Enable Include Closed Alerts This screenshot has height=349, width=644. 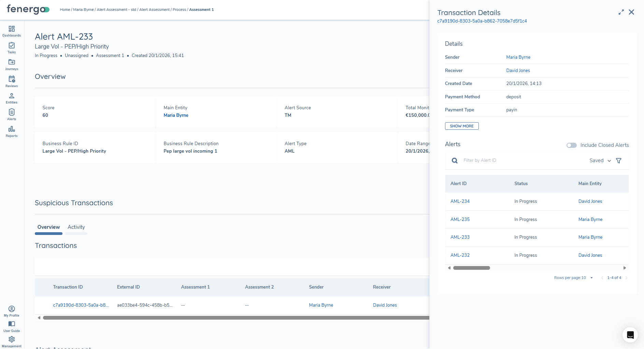click(x=571, y=145)
